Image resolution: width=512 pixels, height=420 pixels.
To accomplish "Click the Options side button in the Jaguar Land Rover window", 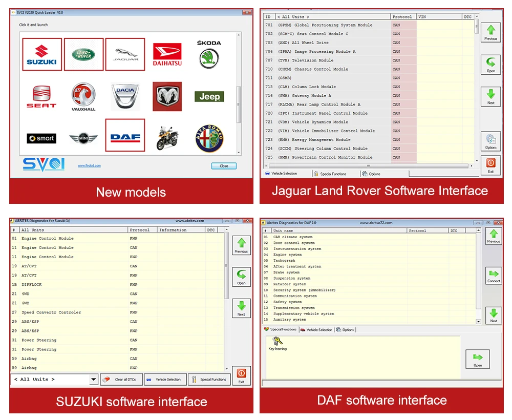I will pos(491,141).
